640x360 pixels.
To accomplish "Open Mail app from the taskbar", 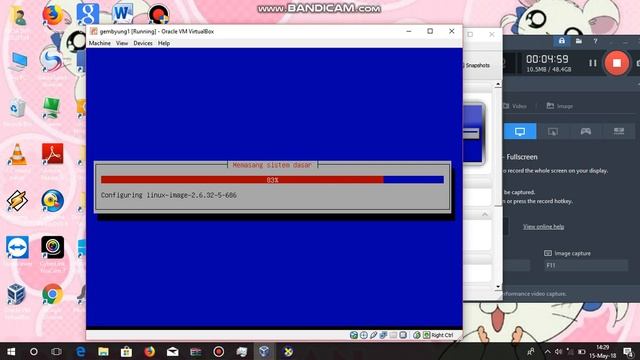I will point(172,351).
